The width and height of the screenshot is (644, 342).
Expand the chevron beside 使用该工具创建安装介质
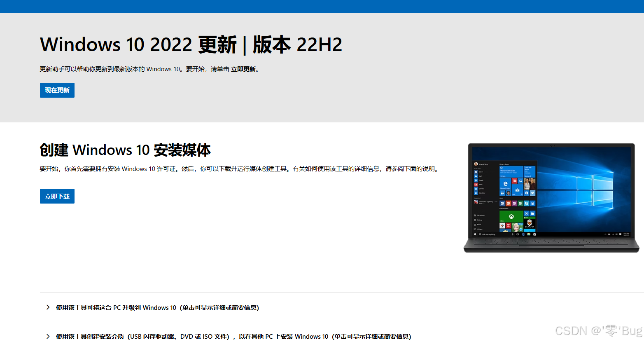(48, 336)
